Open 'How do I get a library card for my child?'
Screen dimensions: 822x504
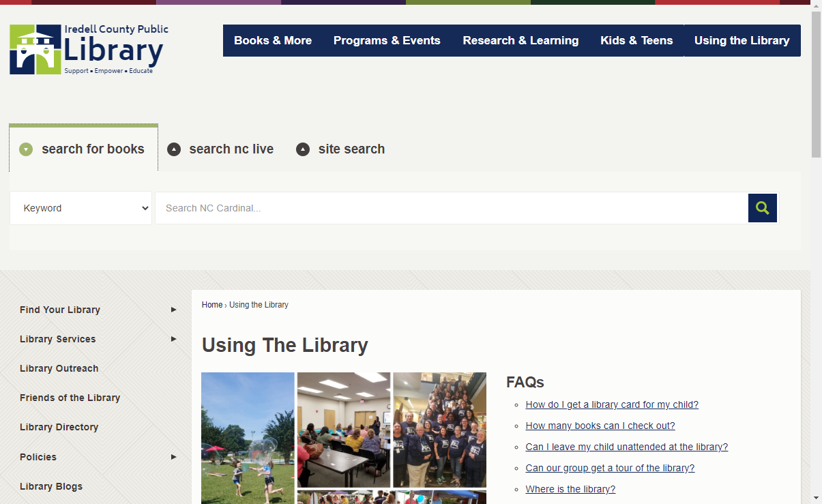[x=612, y=404]
